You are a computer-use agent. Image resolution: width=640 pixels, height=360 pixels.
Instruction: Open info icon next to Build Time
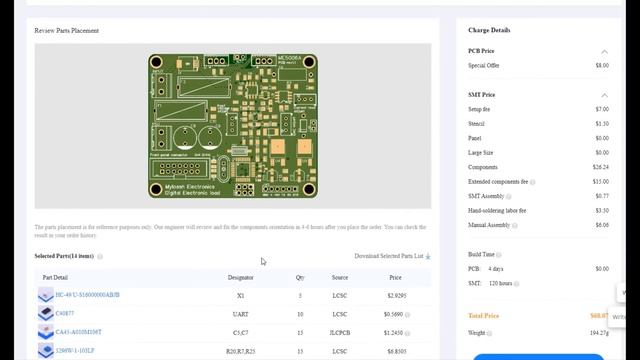[499, 255]
